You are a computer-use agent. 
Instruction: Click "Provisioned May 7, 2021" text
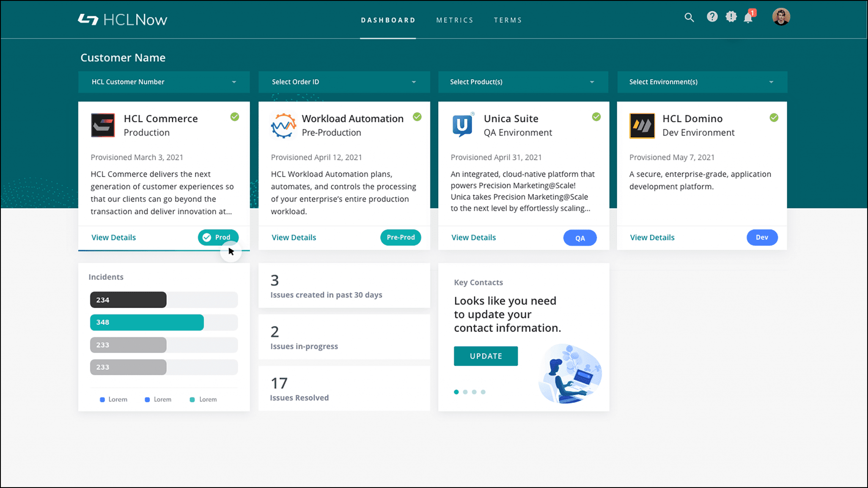[672, 157]
